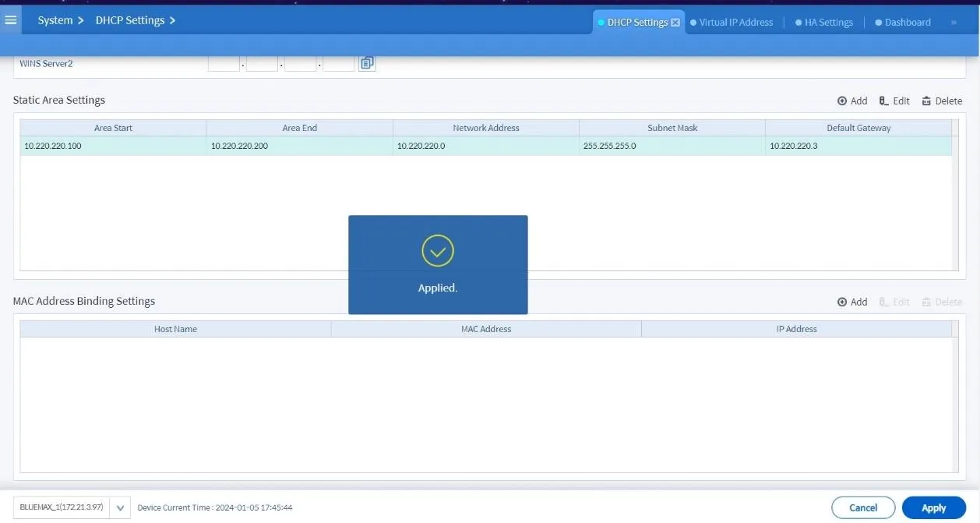
Task: Open the hamburger navigation menu
Action: [x=10, y=19]
